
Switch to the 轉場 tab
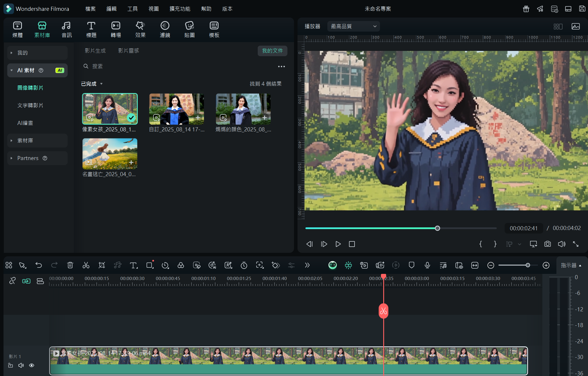click(116, 30)
